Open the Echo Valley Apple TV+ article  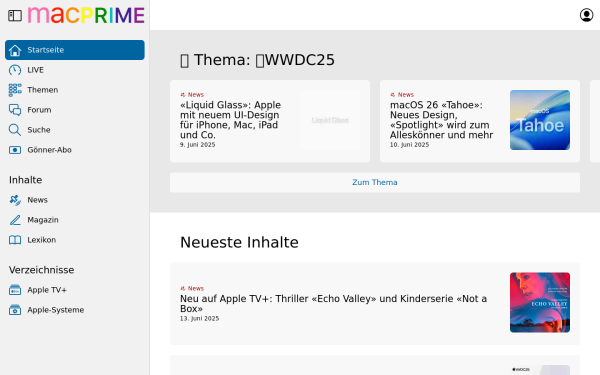click(x=333, y=303)
